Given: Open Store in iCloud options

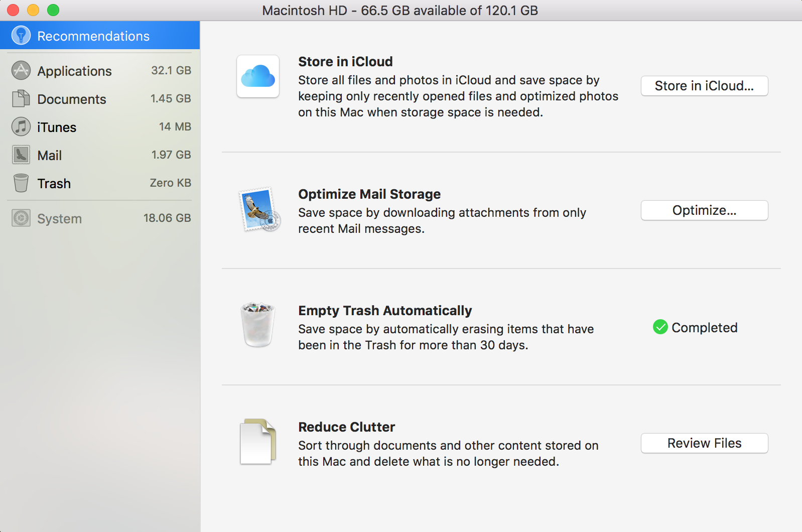Looking at the screenshot, I should pos(704,86).
